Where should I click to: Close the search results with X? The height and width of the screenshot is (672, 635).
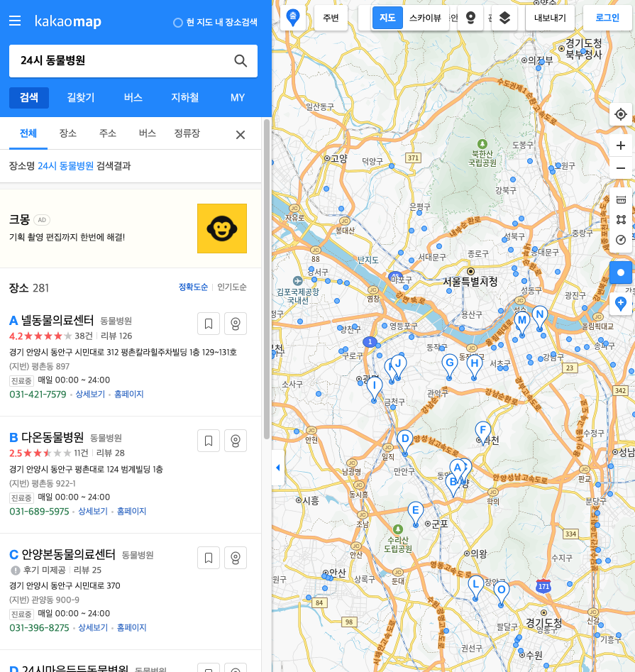(241, 135)
